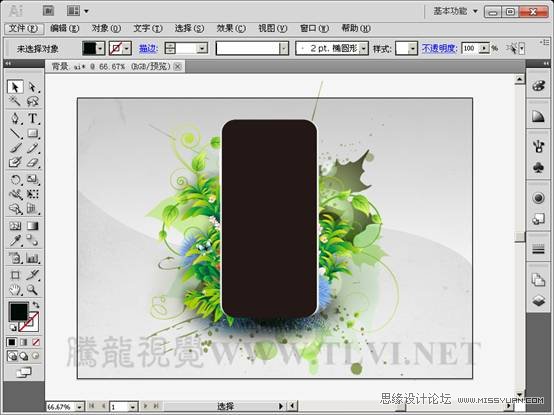Open the 编辑(E) menu
This screenshot has width=554, height=415.
point(64,28)
